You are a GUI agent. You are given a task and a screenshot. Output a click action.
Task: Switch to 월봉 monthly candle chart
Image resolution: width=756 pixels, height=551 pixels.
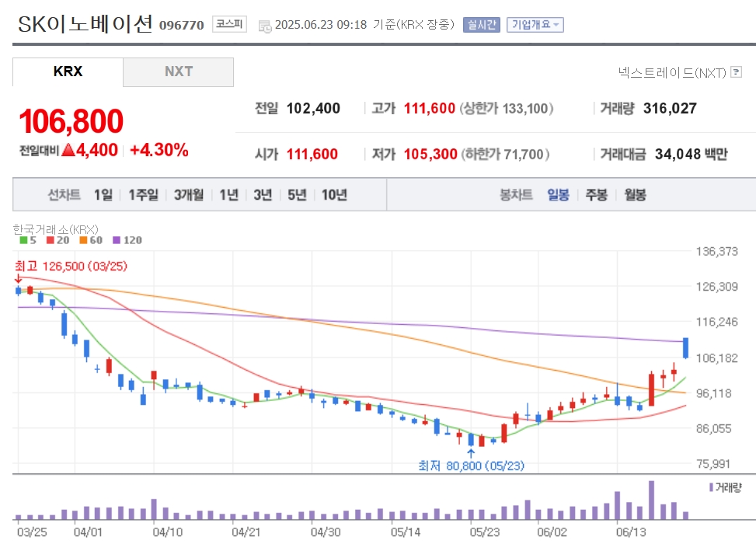point(635,195)
